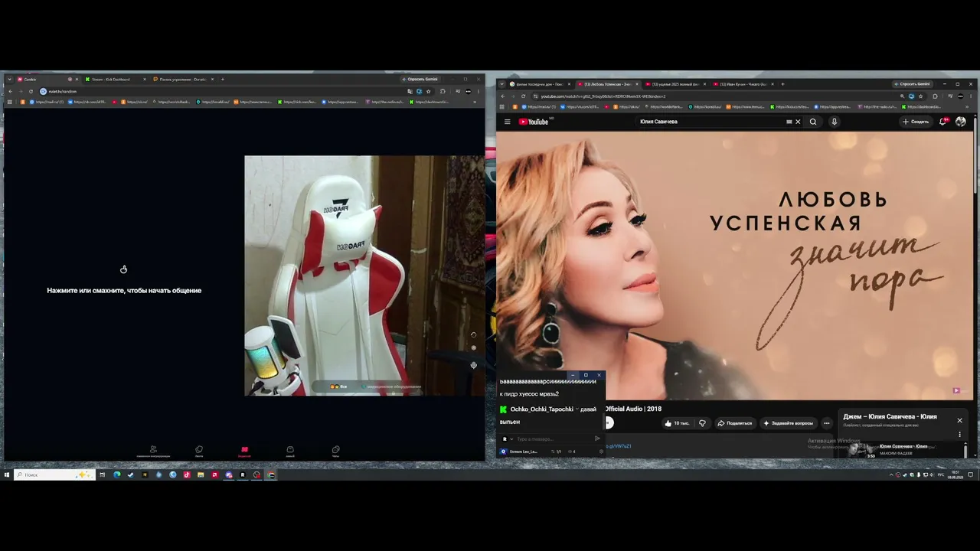
Task: Open Task View on the taskbar
Action: 103,474
